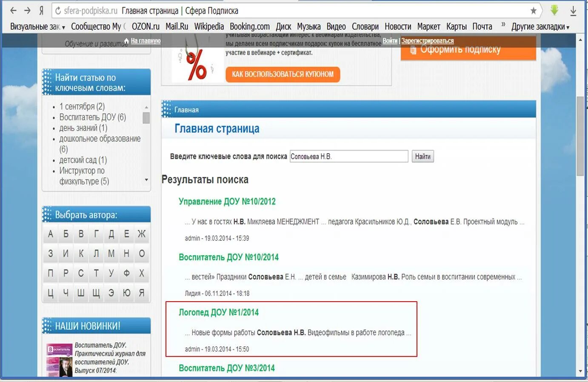Viewport: 588px width, 382px height.
Task: Open result Логопед ДОУ №1/2014
Action: [x=219, y=312]
